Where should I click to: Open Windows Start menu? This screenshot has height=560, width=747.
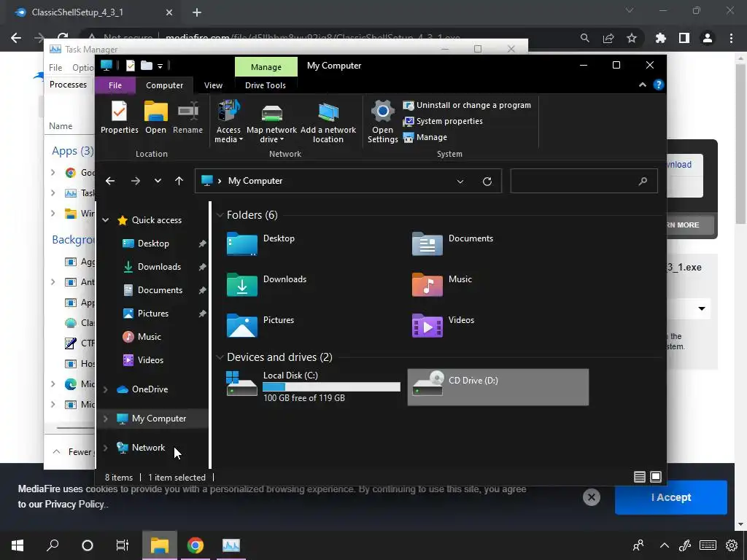pos(18,545)
